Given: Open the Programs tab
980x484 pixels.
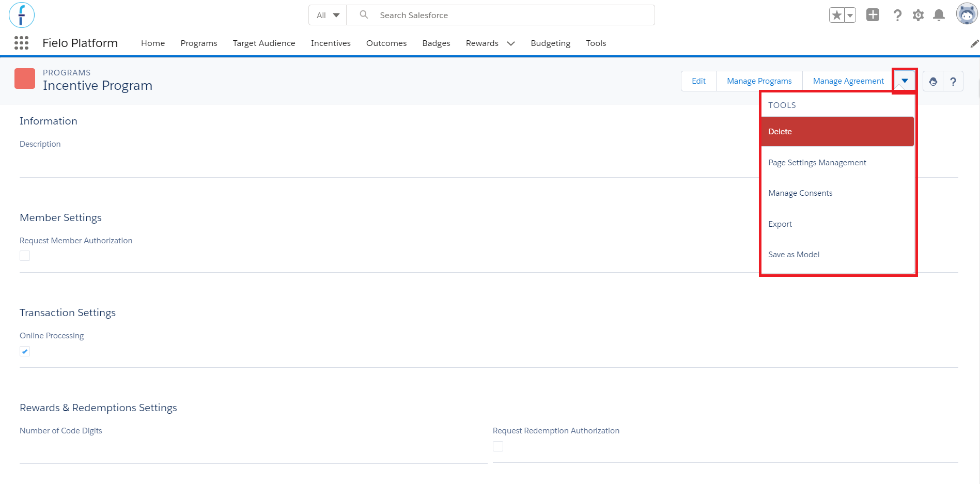Looking at the screenshot, I should coord(199,43).
